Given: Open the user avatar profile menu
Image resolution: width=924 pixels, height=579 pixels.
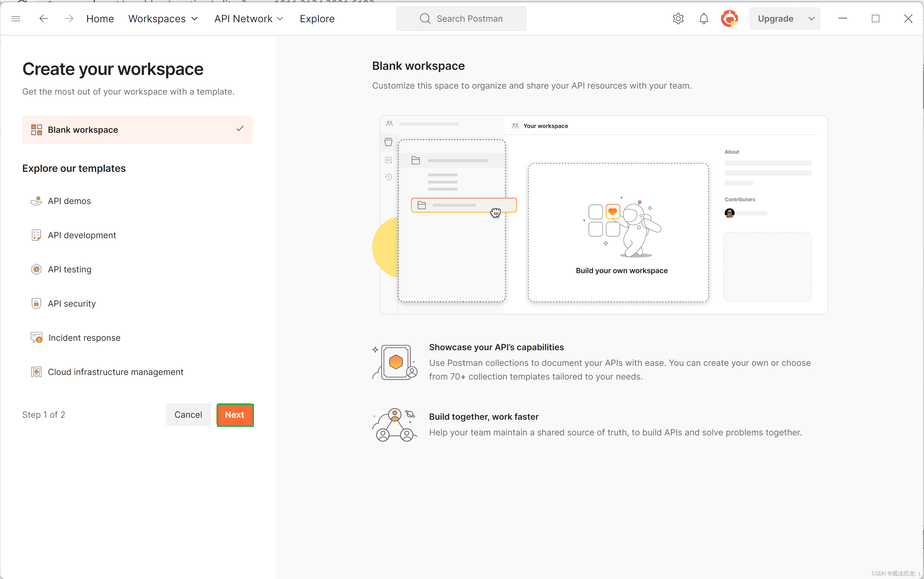Looking at the screenshot, I should (x=729, y=19).
